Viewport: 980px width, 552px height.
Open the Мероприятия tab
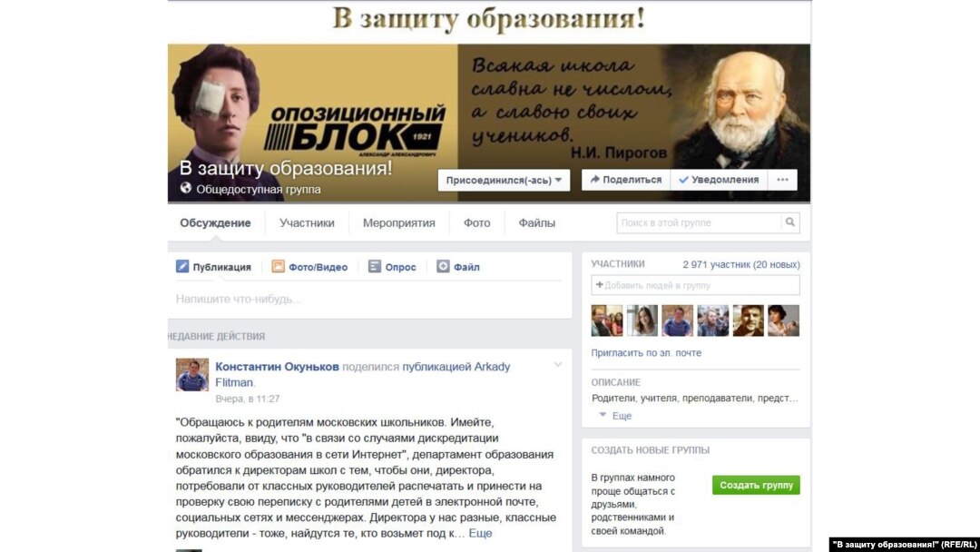coord(398,223)
